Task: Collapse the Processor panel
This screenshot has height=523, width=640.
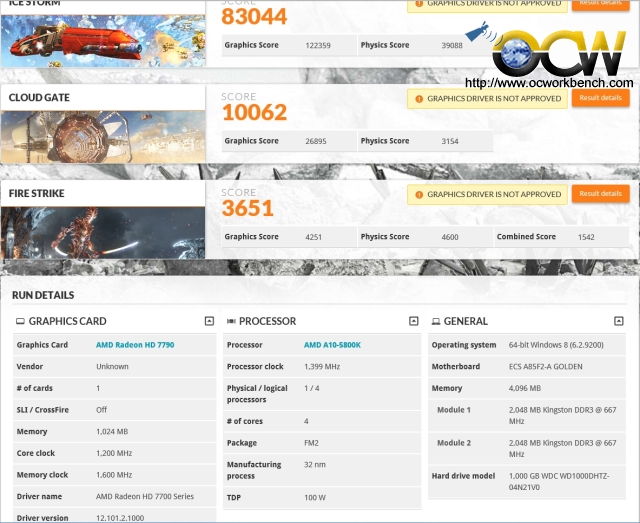Action: coord(413,321)
